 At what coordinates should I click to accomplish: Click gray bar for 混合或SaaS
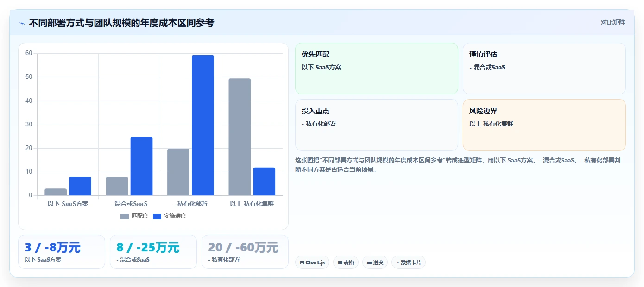pyautogui.click(x=117, y=186)
